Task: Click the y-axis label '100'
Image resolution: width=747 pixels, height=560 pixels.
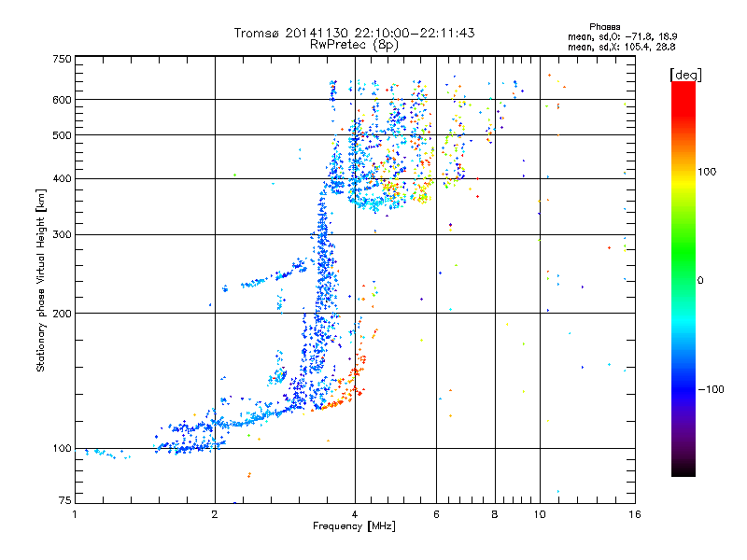Action: click(x=62, y=449)
